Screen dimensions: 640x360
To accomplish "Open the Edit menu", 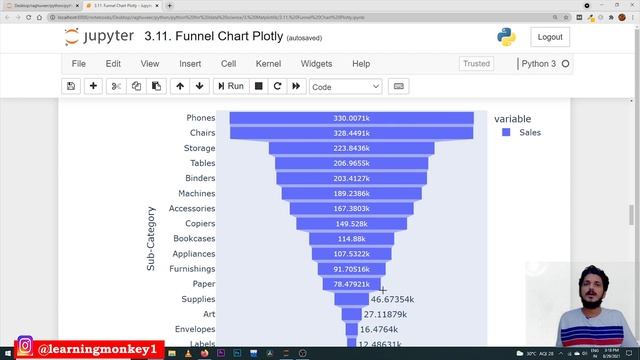I will click(x=113, y=64).
